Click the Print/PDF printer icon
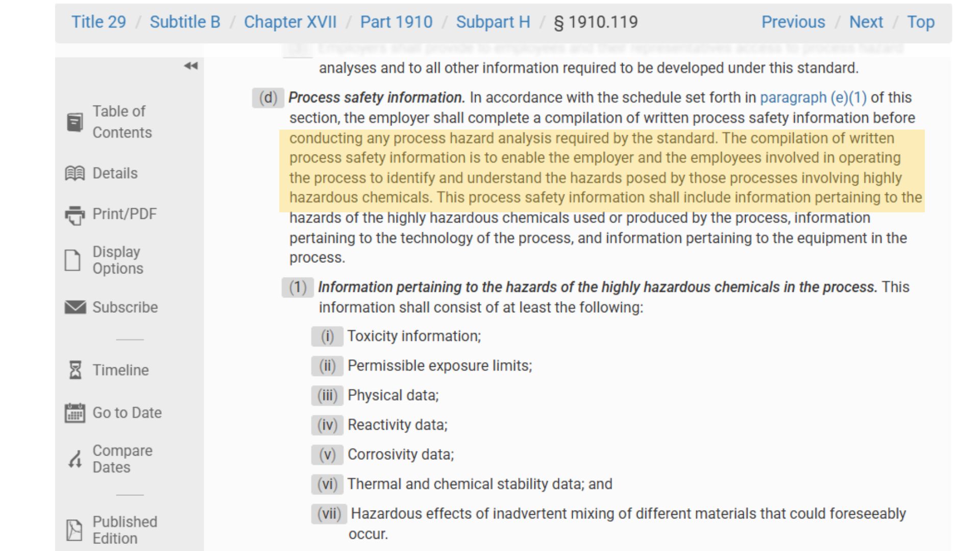Viewport: 980px width, 551px height. (75, 215)
